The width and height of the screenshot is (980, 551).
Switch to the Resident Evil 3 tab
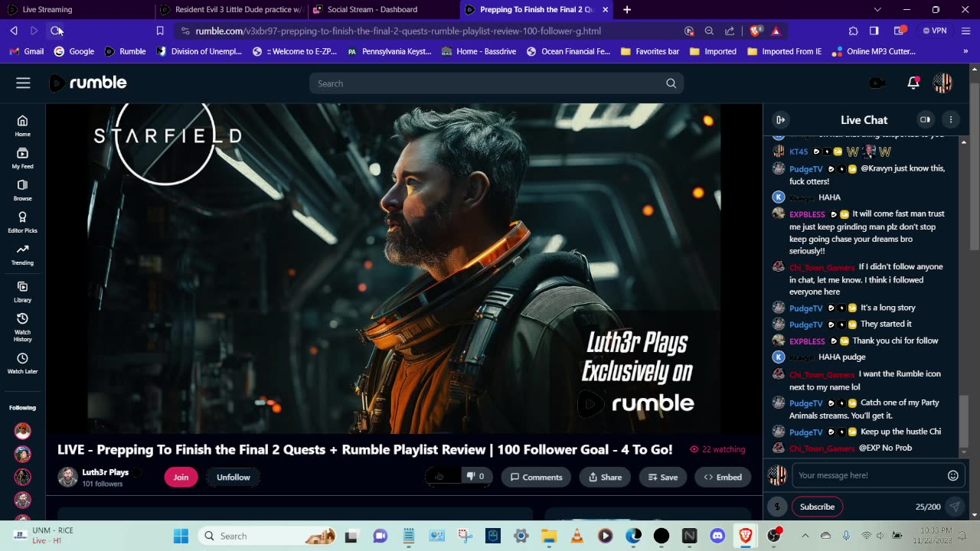tap(232, 10)
